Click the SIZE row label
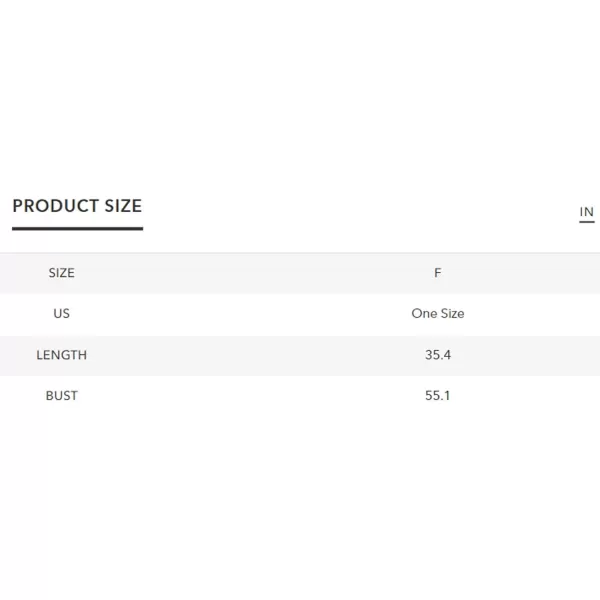This screenshot has height=600, width=600. click(62, 273)
